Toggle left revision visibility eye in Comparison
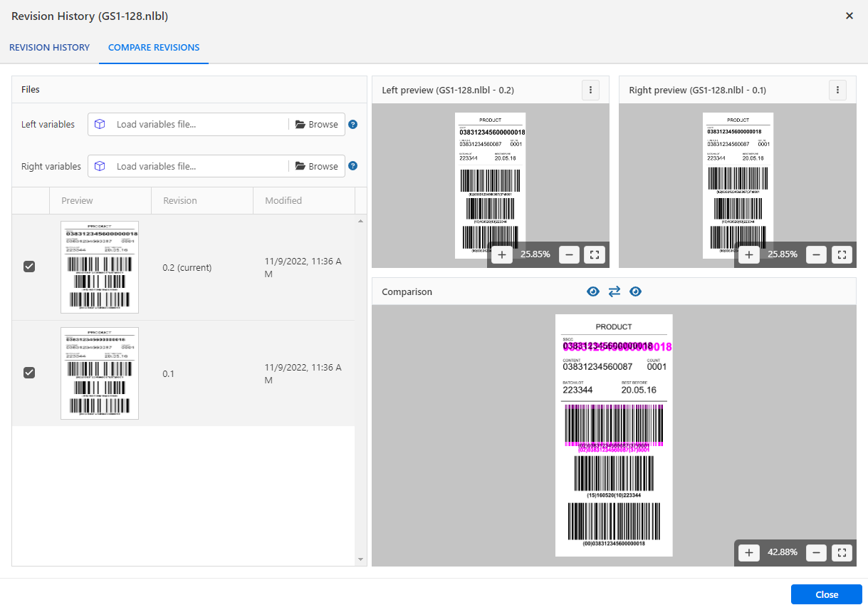This screenshot has width=868, height=610. click(592, 291)
